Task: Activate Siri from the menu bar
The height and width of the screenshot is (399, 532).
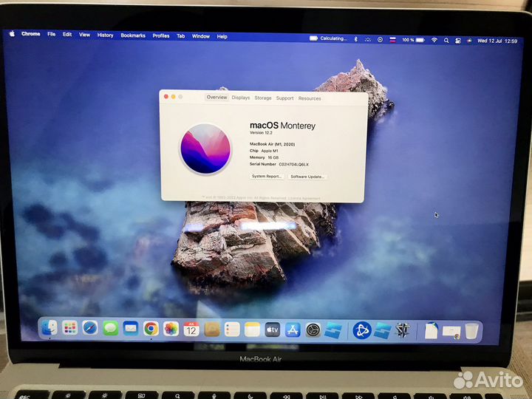Action: [469, 41]
